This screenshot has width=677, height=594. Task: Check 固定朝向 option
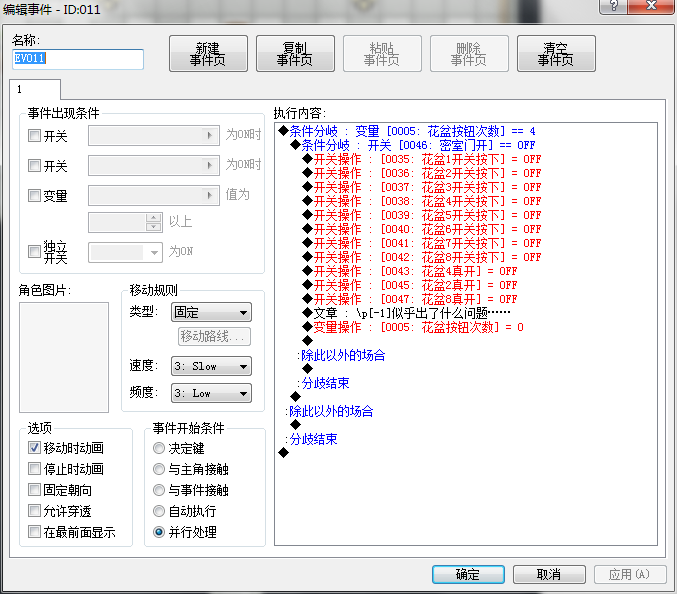coord(34,490)
